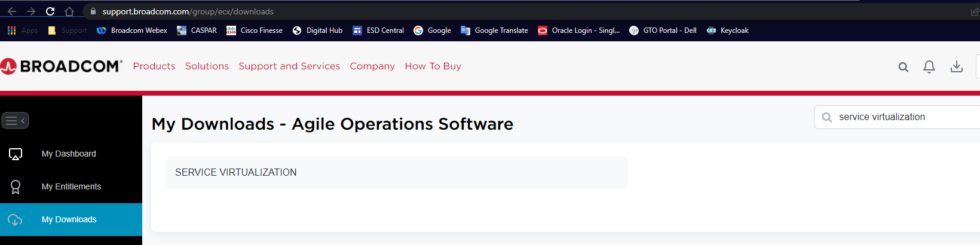Select My Downloads in sidebar
Image resolution: width=980 pixels, height=245 pixels.
point(69,219)
